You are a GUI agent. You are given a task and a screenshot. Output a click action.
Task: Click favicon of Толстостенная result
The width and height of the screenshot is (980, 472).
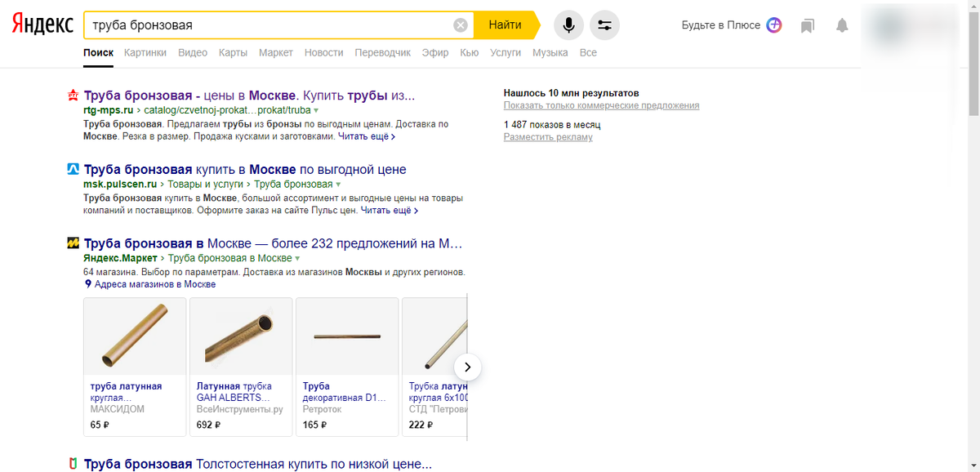tap(73, 465)
